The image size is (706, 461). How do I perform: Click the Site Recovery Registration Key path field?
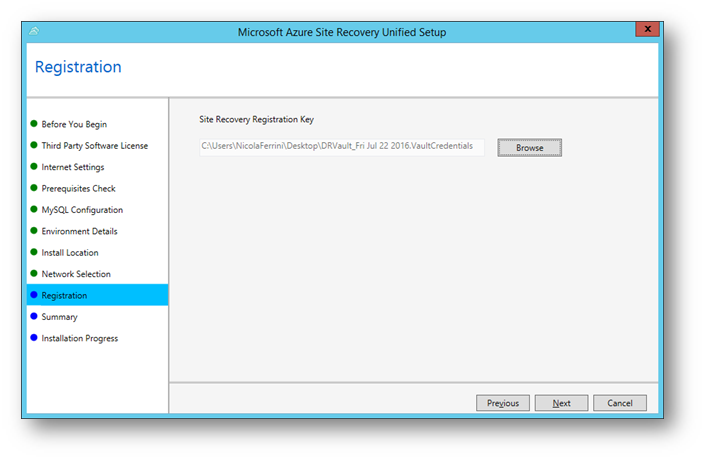click(x=342, y=147)
